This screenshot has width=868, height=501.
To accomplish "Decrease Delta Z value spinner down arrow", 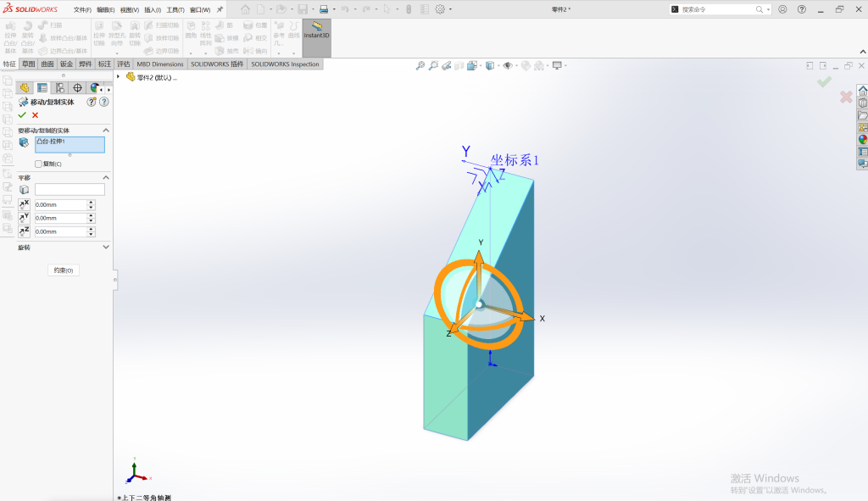I will pyautogui.click(x=91, y=234).
